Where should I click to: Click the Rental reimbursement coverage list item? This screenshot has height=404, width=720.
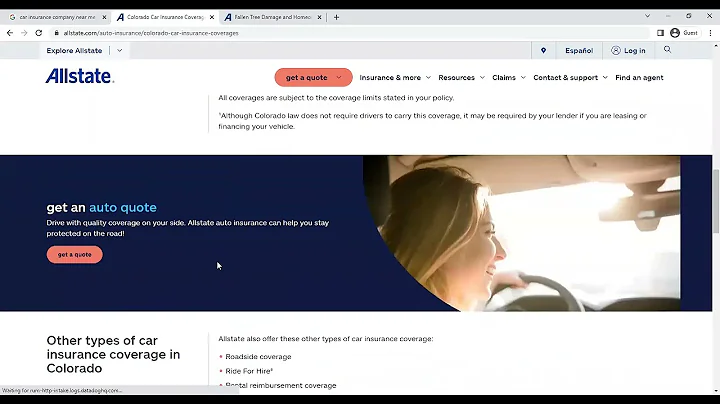point(281,386)
